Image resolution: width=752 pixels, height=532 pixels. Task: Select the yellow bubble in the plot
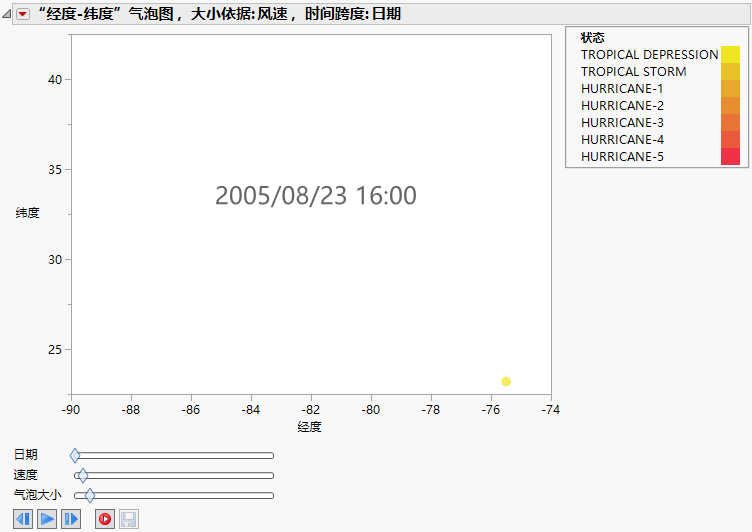(506, 381)
